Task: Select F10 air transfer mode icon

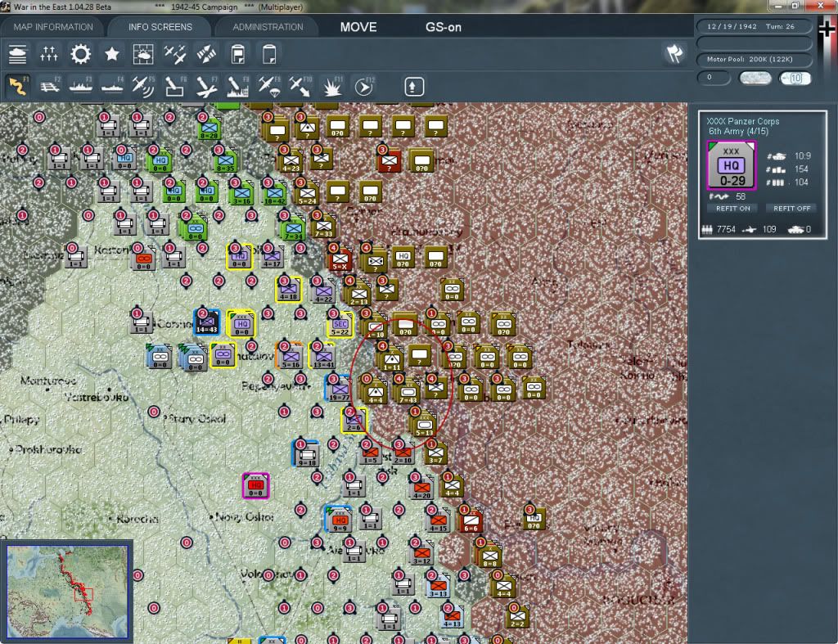Action: pyautogui.click(x=300, y=87)
